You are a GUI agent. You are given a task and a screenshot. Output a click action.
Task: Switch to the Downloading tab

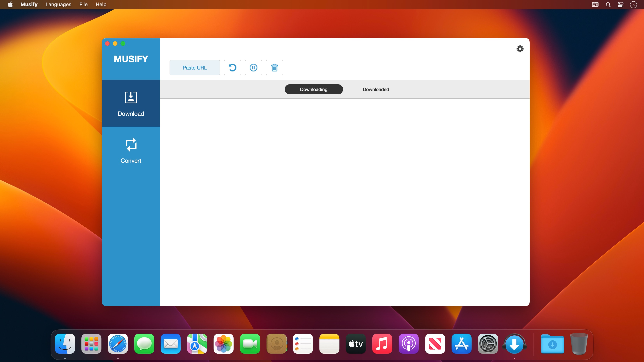tap(314, 89)
